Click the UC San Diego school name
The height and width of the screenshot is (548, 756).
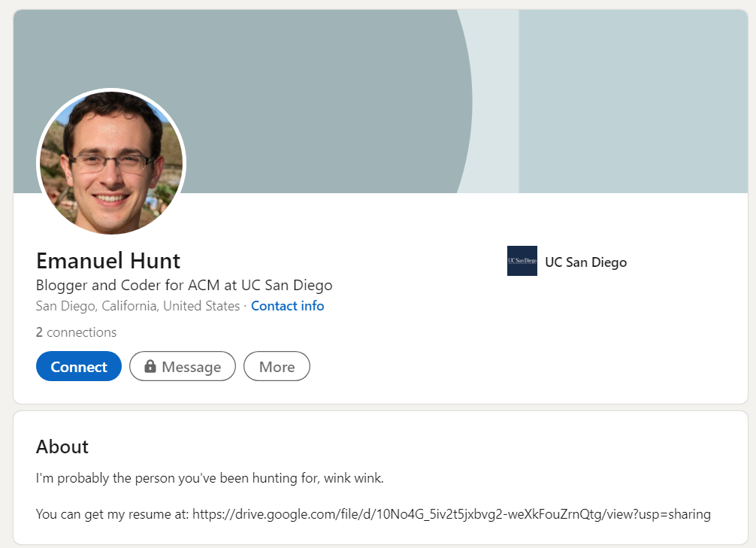point(585,262)
